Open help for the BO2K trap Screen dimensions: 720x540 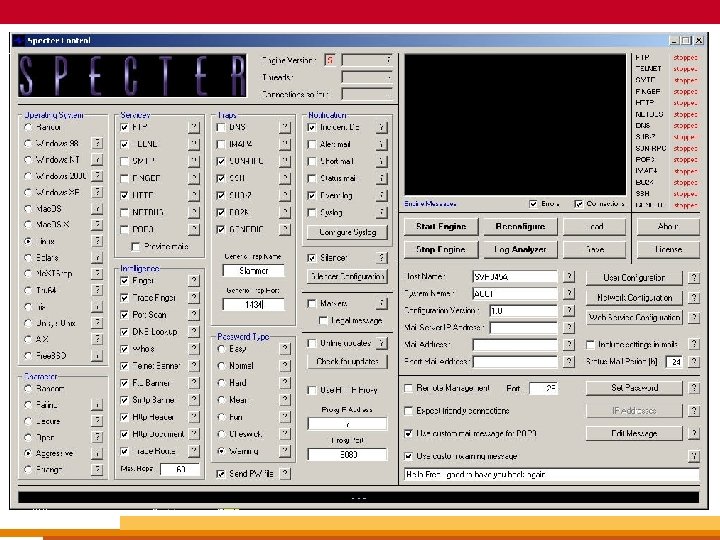click(x=285, y=212)
